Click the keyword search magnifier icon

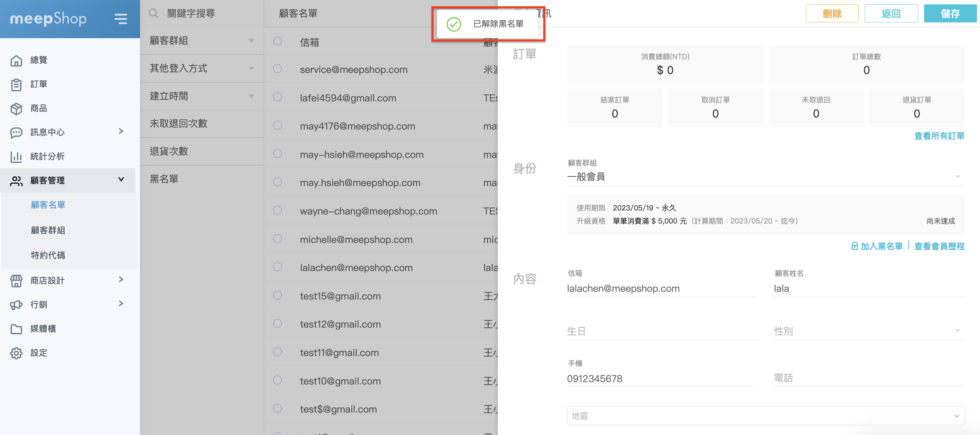point(153,13)
